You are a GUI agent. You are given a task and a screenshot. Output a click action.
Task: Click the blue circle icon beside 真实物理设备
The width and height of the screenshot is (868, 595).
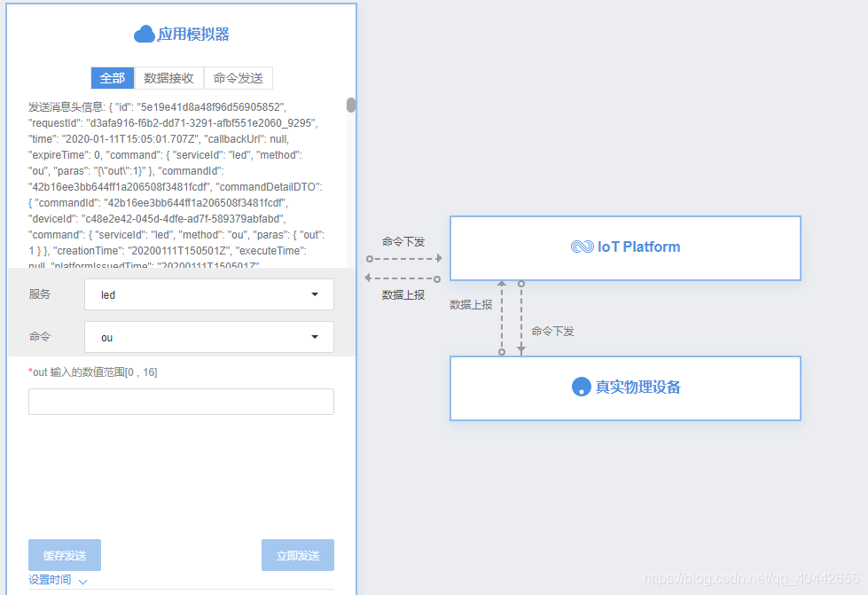(582, 387)
